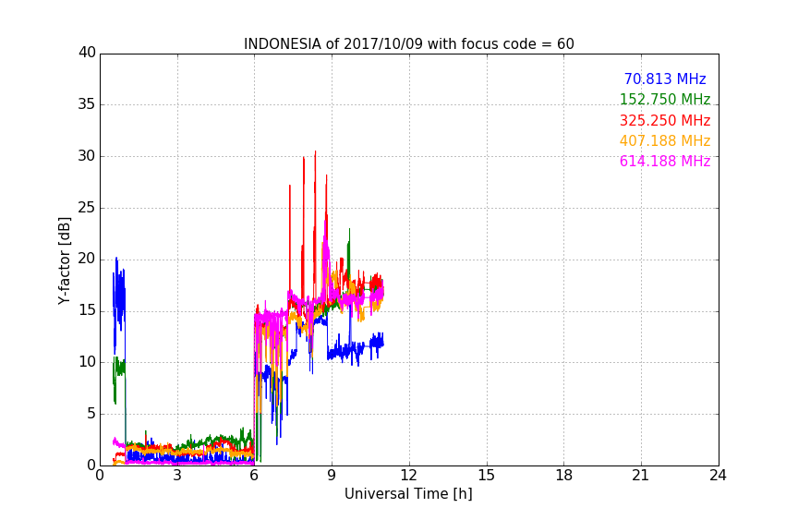The width and height of the screenshot is (798, 532).
Task: Click the x-axis tick label "24"
Action: click(719, 476)
